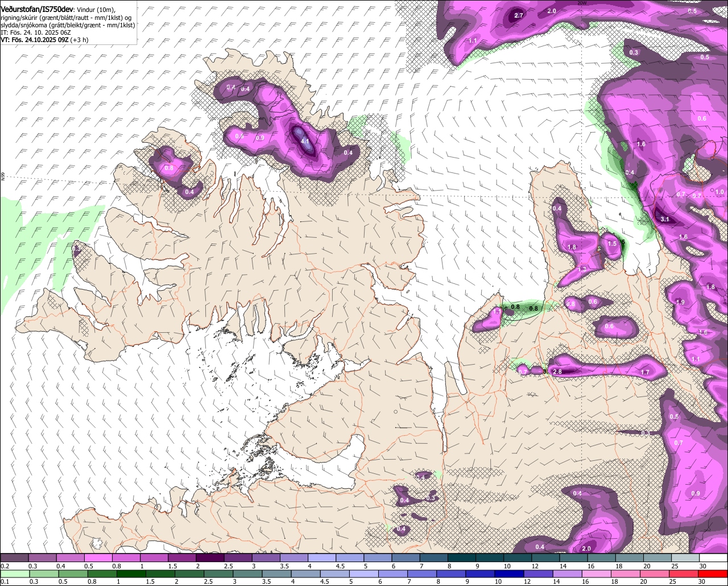
Task: Click the 1.7 precipitation value on the map
Action: coord(645,373)
